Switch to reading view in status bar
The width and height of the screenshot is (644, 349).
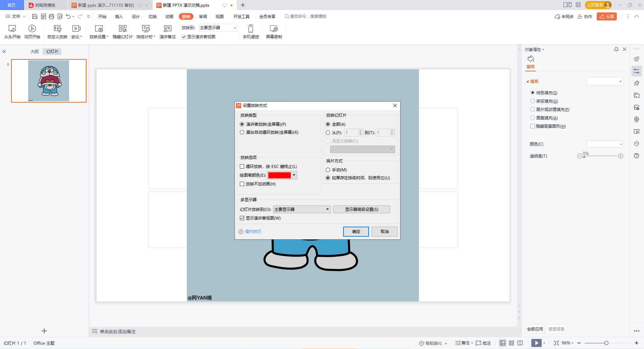(x=520, y=343)
